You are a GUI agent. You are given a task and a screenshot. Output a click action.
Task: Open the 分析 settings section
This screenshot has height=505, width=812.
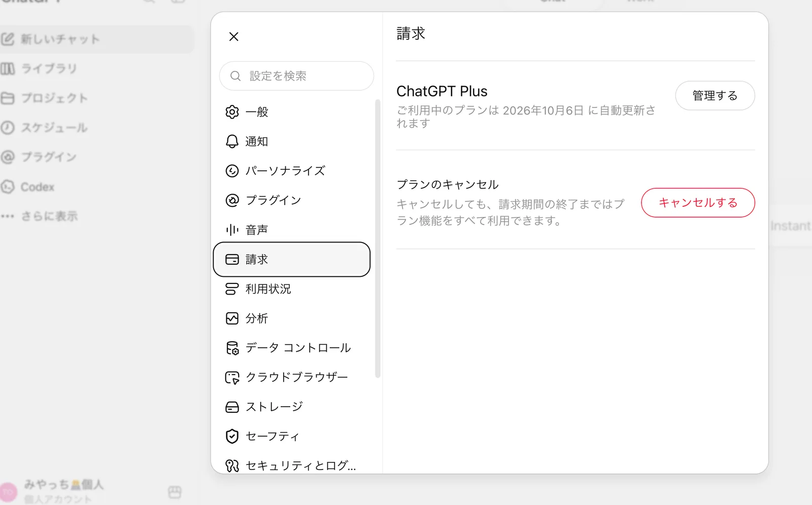292,318
